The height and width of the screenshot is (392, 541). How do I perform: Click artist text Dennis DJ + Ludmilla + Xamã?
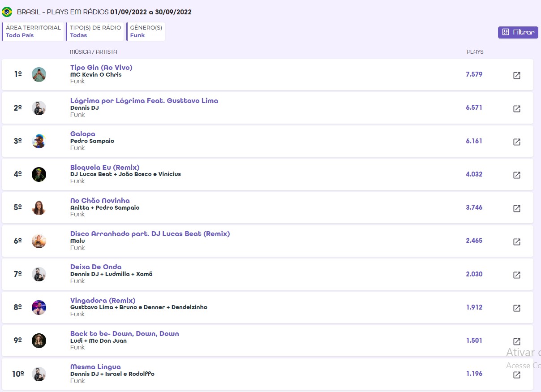point(112,274)
